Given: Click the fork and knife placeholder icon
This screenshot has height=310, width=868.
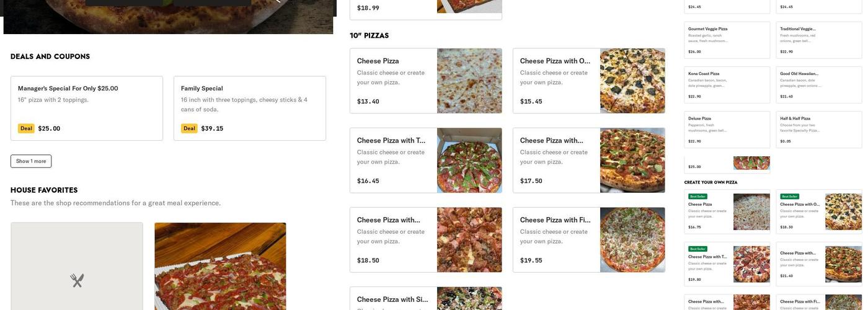Looking at the screenshot, I should (x=77, y=281).
